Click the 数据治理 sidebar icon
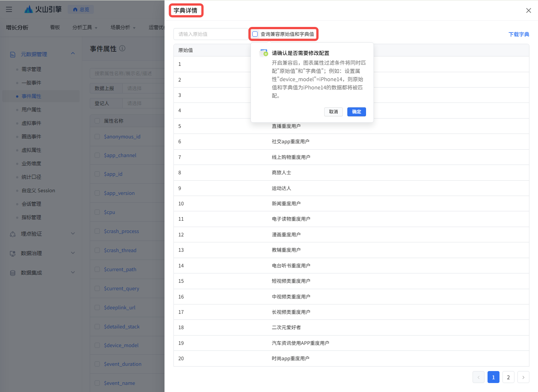 (x=13, y=253)
